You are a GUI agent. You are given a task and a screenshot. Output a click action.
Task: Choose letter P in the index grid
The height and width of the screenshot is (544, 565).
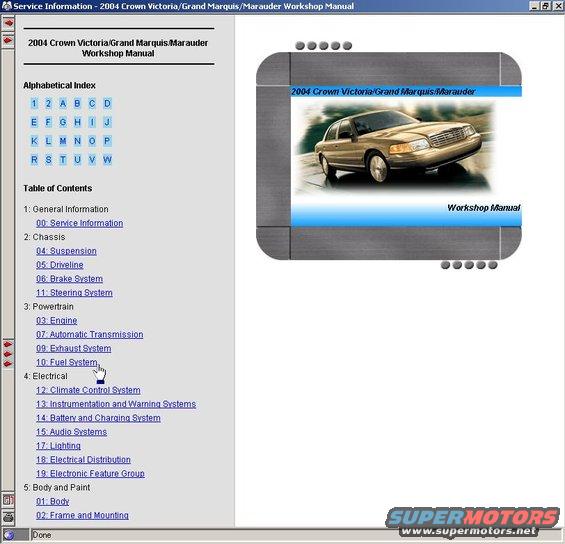point(107,141)
